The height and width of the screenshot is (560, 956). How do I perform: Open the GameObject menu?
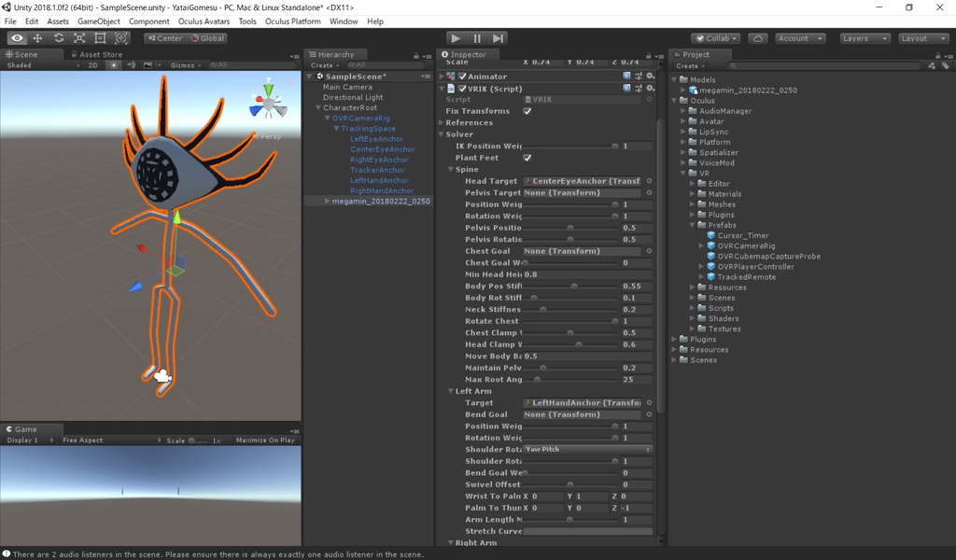[99, 21]
